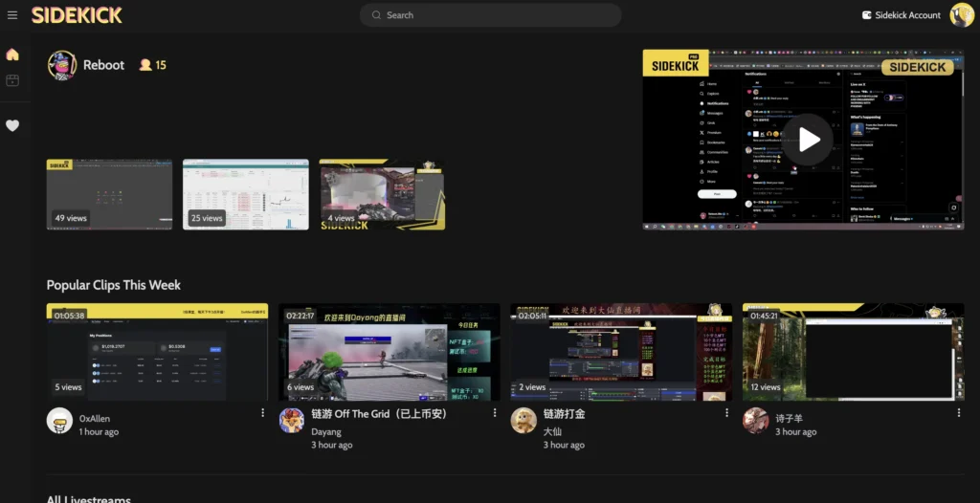The width and height of the screenshot is (980, 503).
Task: Open more options for 诗子羊 clip
Action: point(958,413)
